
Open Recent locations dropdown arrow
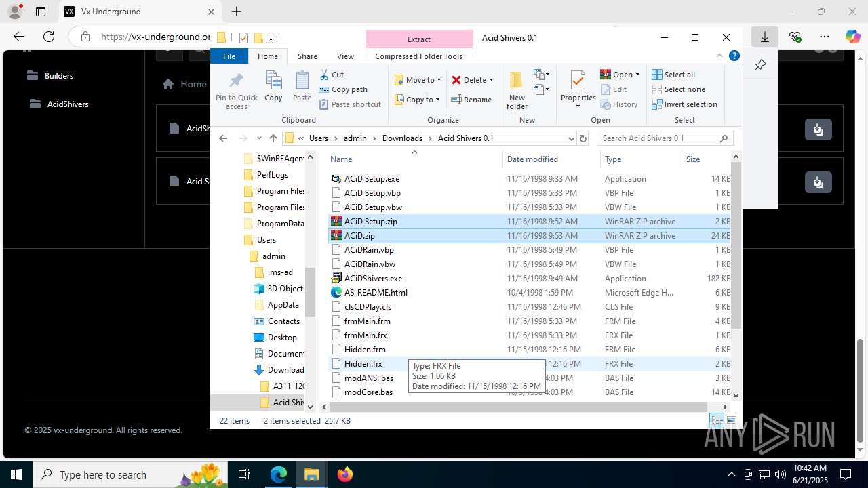coord(258,138)
